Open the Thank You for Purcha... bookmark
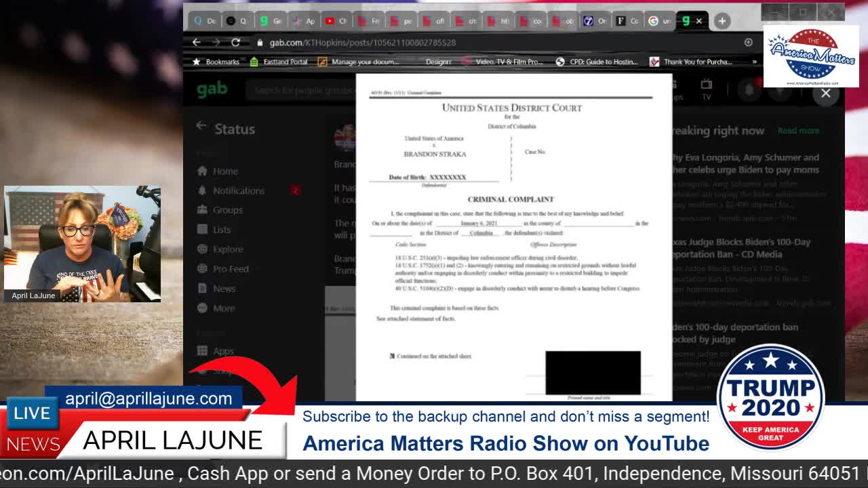 [691, 62]
